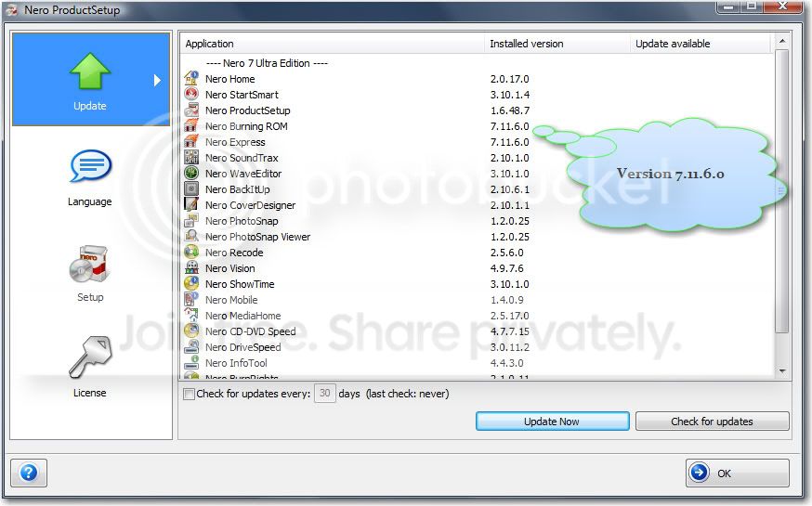Click the Nero ProductSetup row icon
The height and width of the screenshot is (506, 812).
click(x=191, y=110)
